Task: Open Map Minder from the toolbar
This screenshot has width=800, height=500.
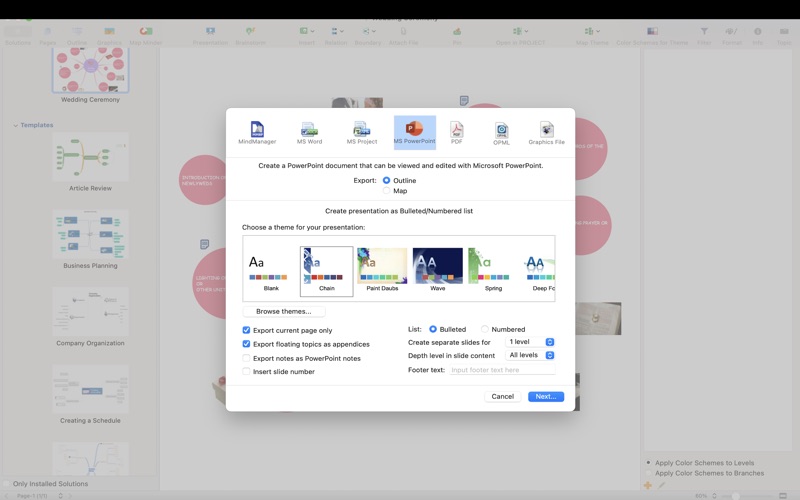Action: pos(145,36)
